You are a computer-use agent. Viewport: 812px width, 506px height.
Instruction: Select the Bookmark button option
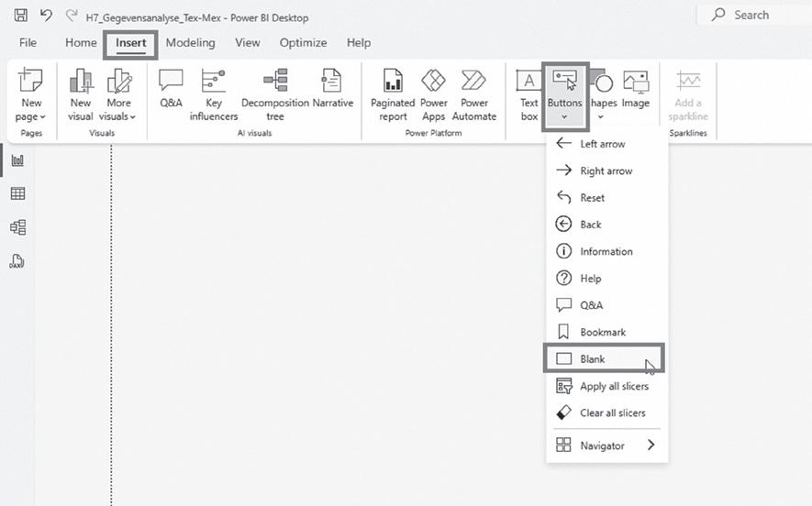pyautogui.click(x=606, y=332)
